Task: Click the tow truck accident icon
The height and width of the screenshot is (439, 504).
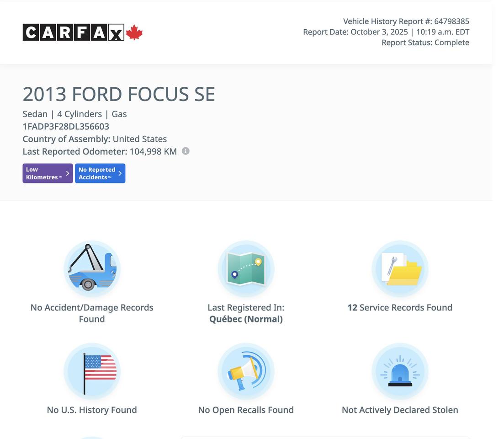Action: (92, 268)
